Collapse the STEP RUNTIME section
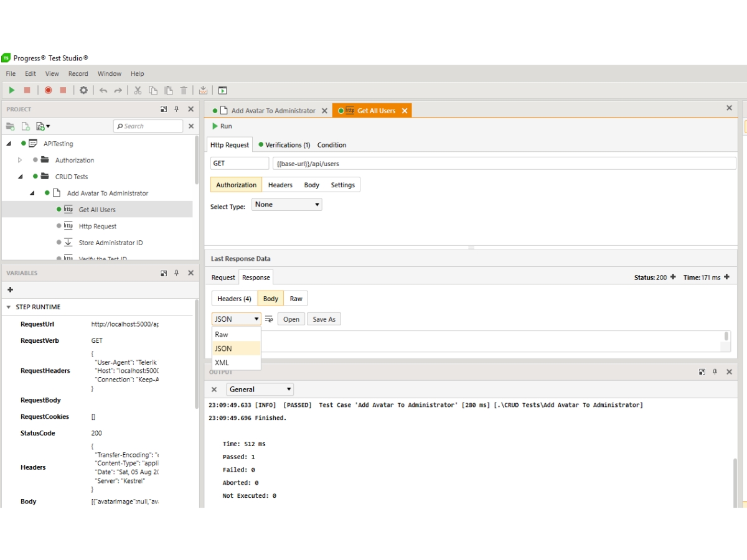 [x=9, y=307]
